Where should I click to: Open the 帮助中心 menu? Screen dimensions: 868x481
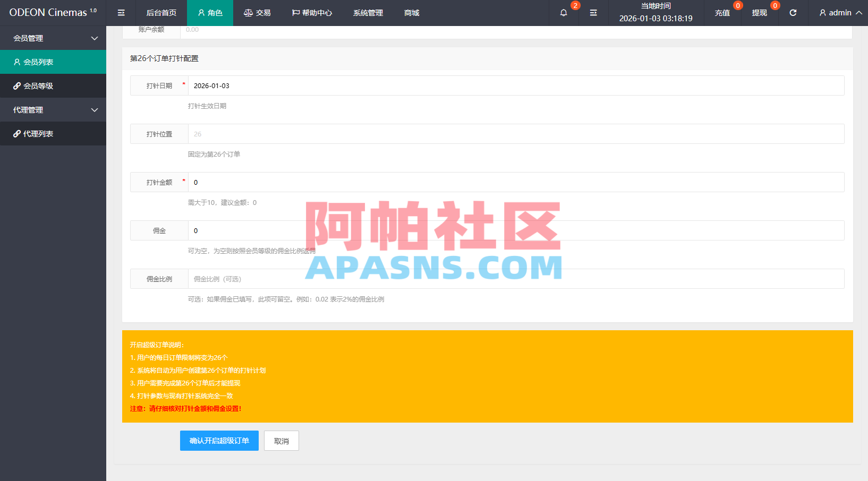(312, 13)
